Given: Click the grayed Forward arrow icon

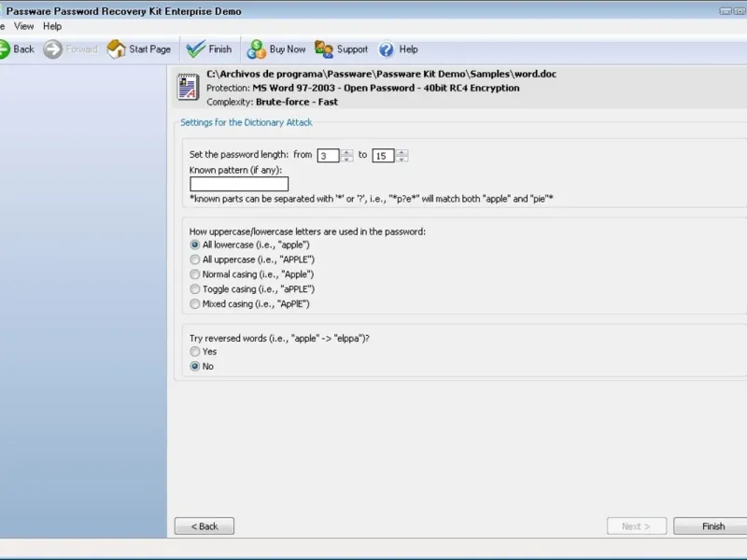Looking at the screenshot, I should (53, 49).
